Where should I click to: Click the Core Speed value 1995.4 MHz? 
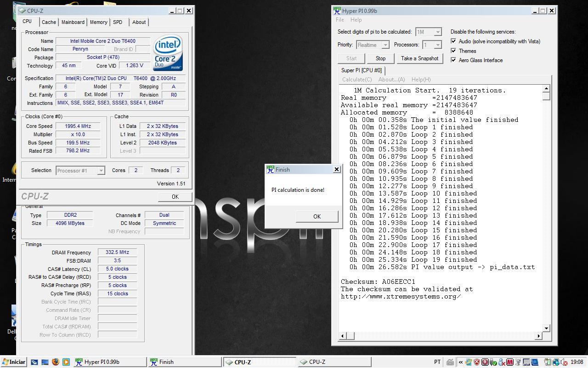coord(78,126)
